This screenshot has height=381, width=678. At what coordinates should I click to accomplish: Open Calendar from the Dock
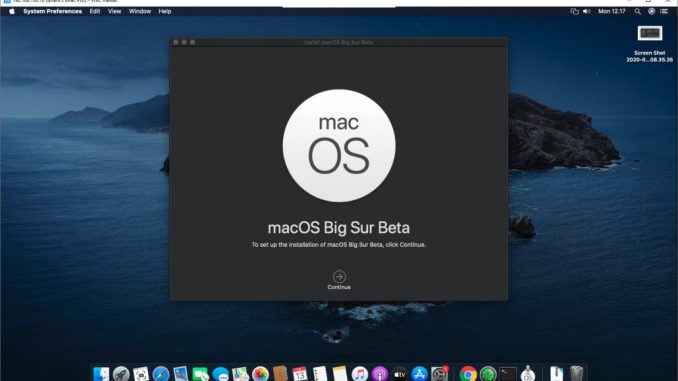click(300, 374)
